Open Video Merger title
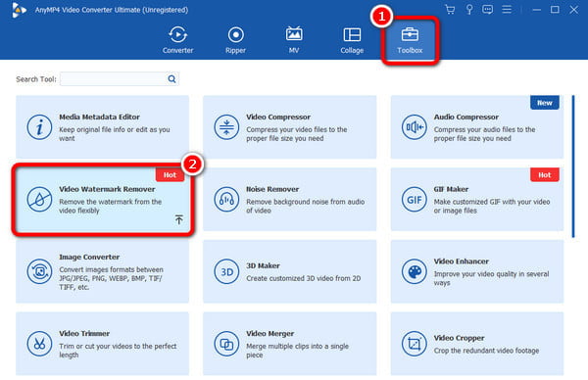The width and height of the screenshot is (588, 380). [x=270, y=334]
